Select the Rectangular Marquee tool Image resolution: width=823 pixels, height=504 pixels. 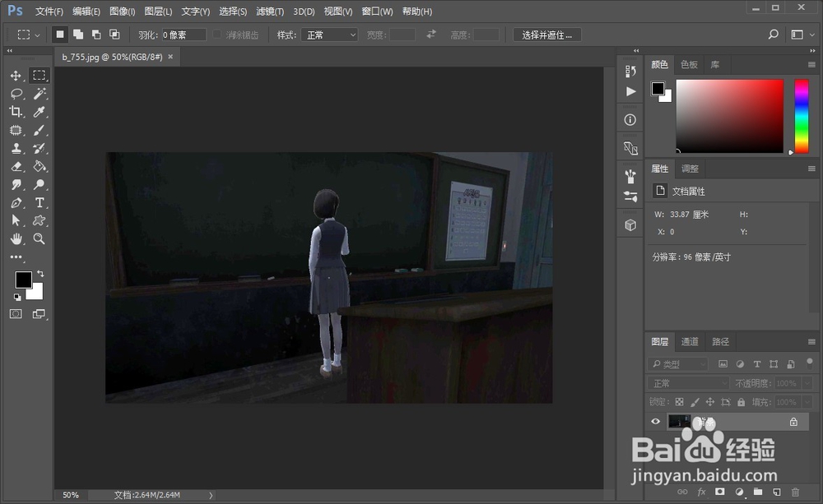click(x=39, y=76)
